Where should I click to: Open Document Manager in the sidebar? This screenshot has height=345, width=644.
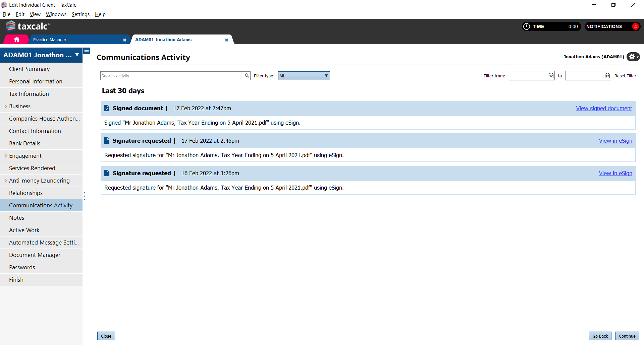point(35,255)
